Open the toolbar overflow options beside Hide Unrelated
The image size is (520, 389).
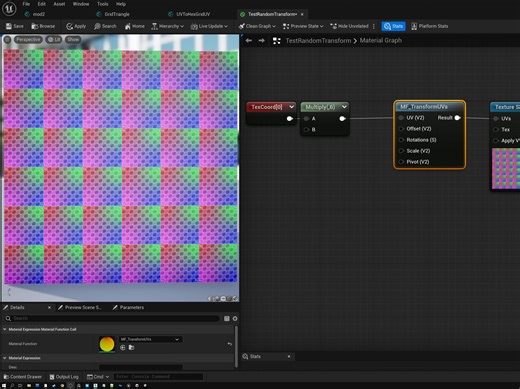374,26
